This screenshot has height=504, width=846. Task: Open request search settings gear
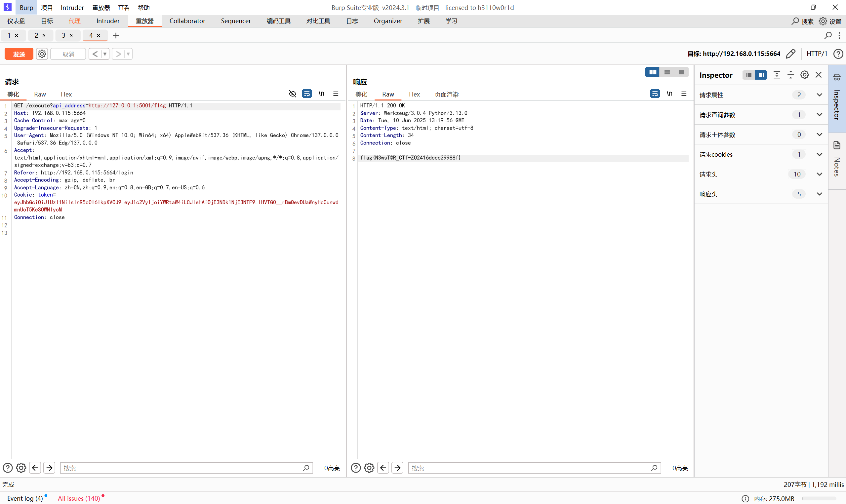[21, 468]
